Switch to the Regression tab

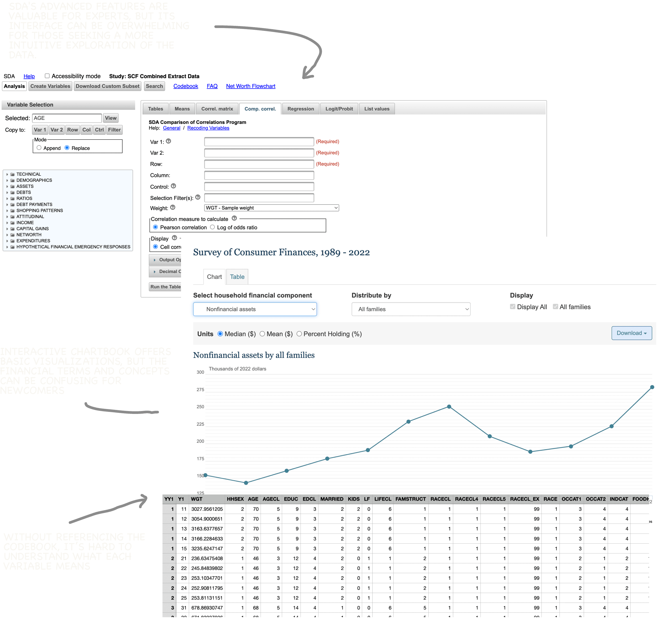(300, 109)
